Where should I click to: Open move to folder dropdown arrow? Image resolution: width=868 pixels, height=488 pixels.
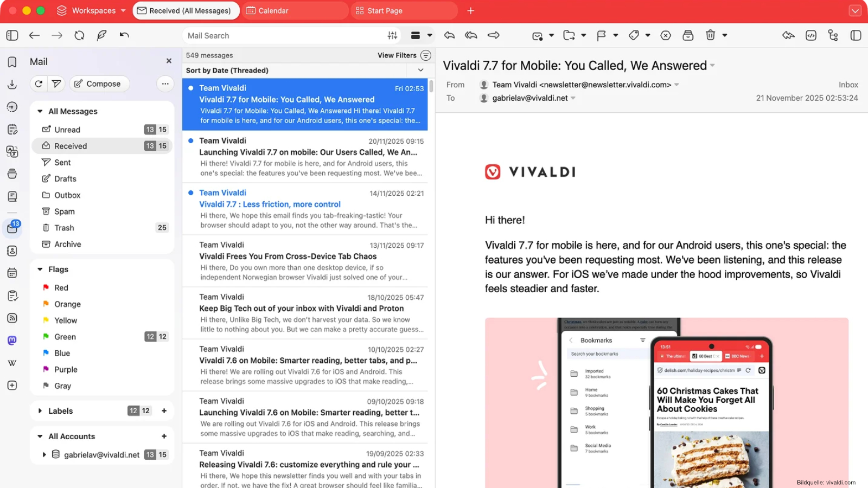[584, 35]
